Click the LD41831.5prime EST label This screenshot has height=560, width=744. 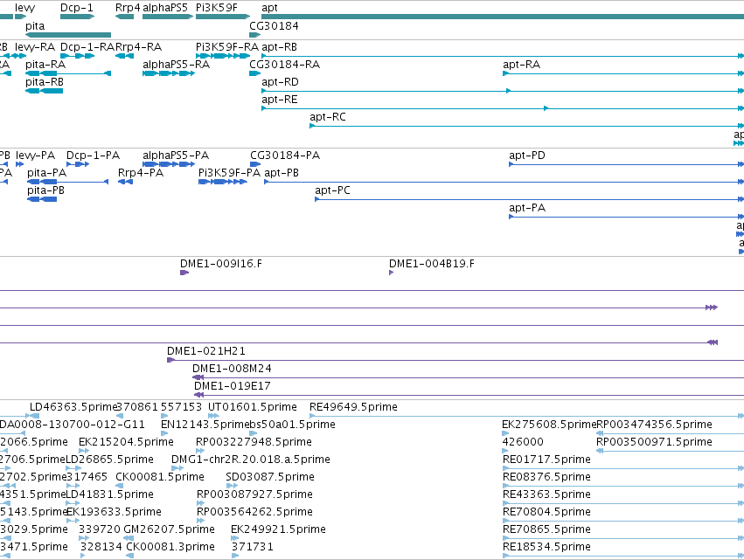pos(109,494)
